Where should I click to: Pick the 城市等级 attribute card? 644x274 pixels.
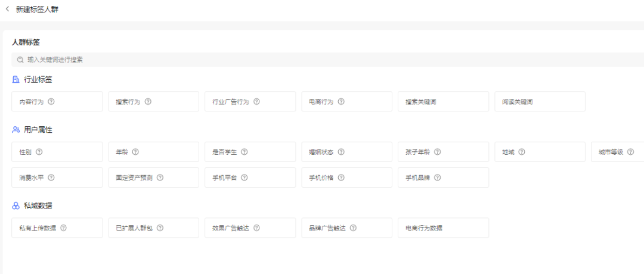point(617,152)
